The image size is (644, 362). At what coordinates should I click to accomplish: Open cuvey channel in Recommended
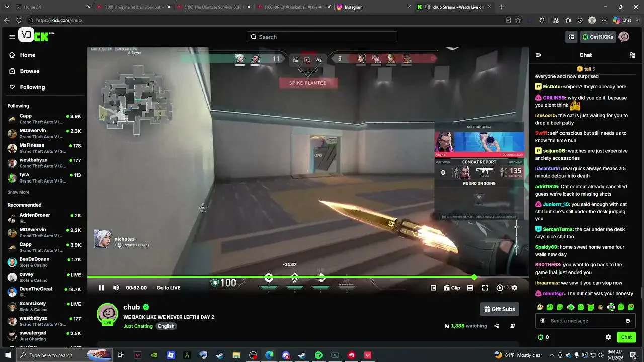pos(44,277)
